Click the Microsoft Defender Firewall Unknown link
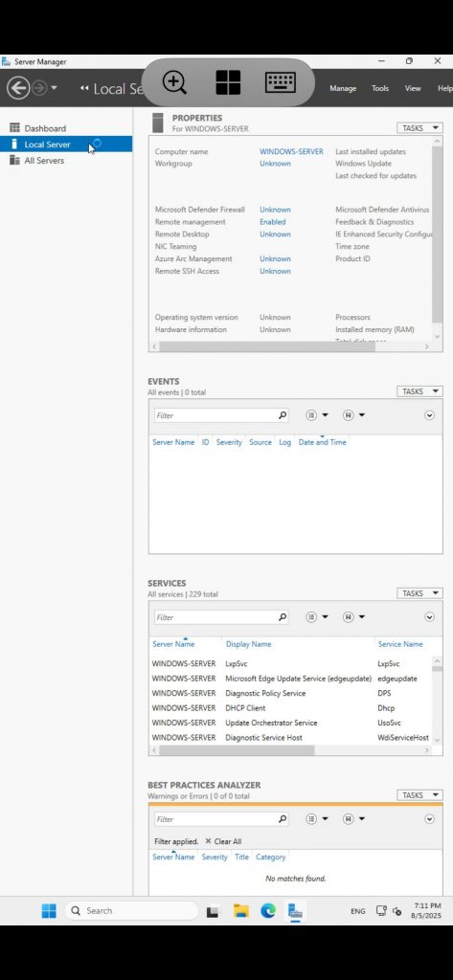This screenshot has width=453, height=980. click(275, 210)
